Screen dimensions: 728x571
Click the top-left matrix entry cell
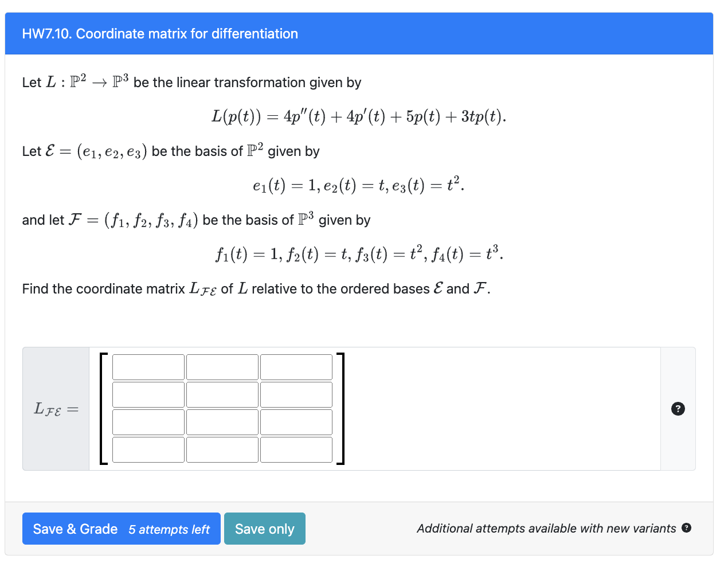tap(148, 366)
